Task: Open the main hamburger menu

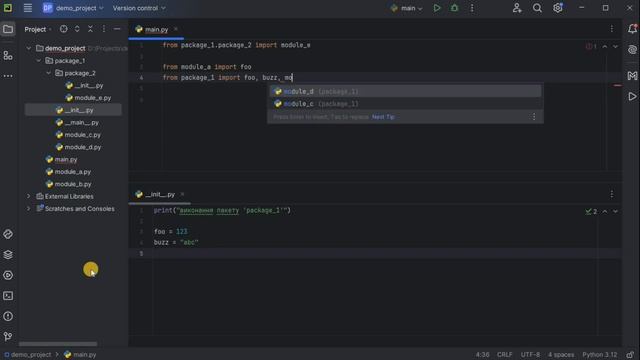Action: [x=27, y=8]
